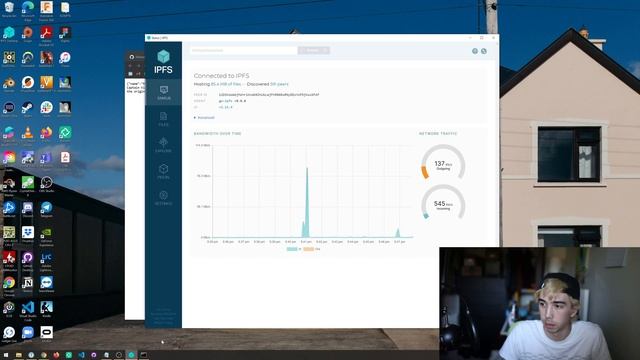Image resolution: width=640 pixels, height=360 pixels.
Task: Open the Files page in IPFS sidebar
Action: [163, 119]
